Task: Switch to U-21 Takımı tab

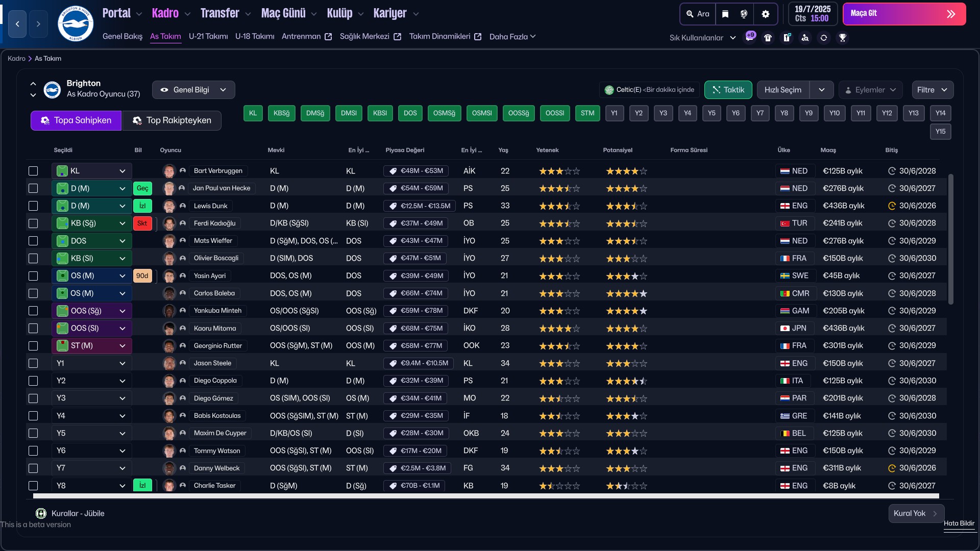Action: tap(208, 36)
